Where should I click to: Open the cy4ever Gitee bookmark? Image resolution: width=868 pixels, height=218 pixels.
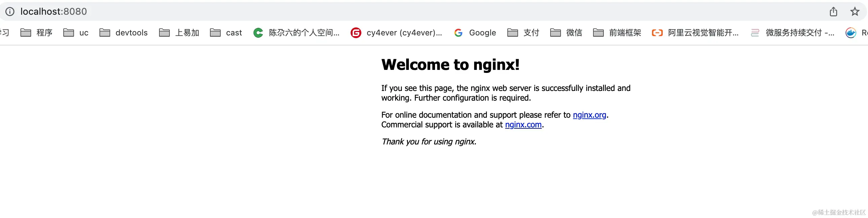[x=396, y=33]
